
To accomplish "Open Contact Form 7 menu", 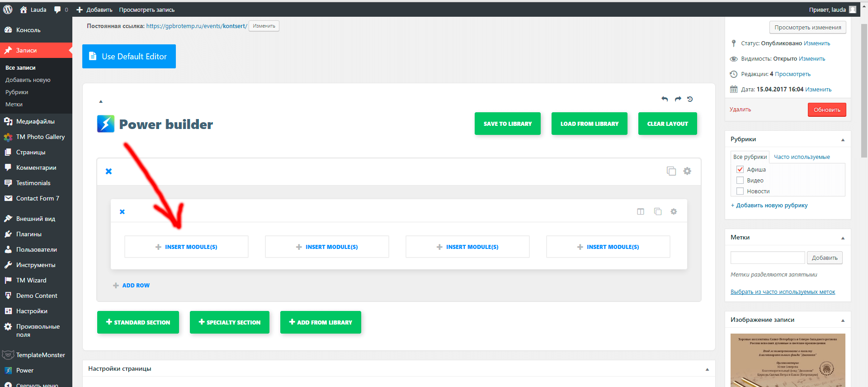I will [36, 198].
